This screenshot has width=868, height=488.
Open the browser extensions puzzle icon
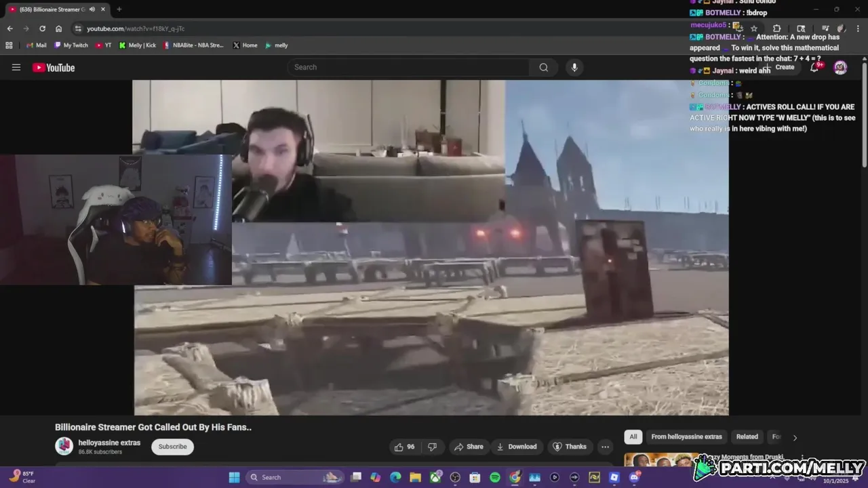(x=777, y=28)
